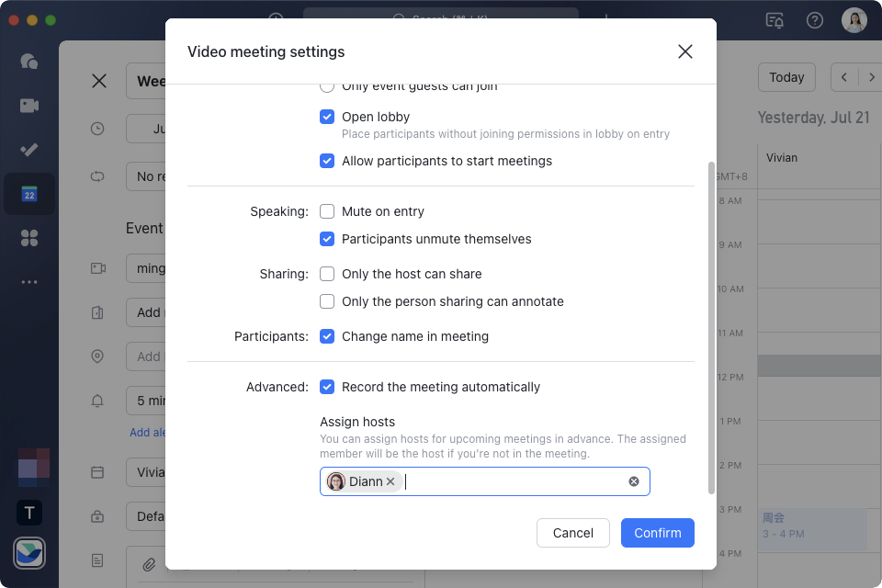Check Only the host can share
Viewport: 882px width, 588px height.
click(327, 274)
